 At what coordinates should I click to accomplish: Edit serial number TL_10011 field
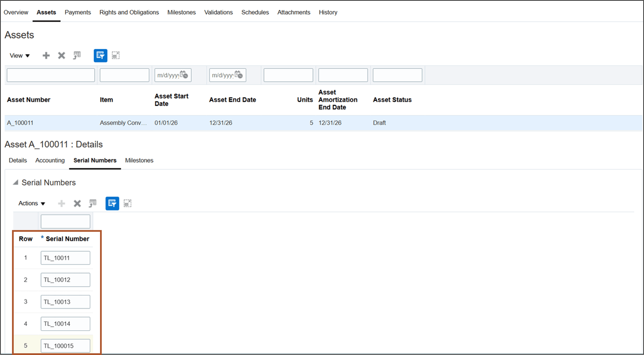coord(66,258)
